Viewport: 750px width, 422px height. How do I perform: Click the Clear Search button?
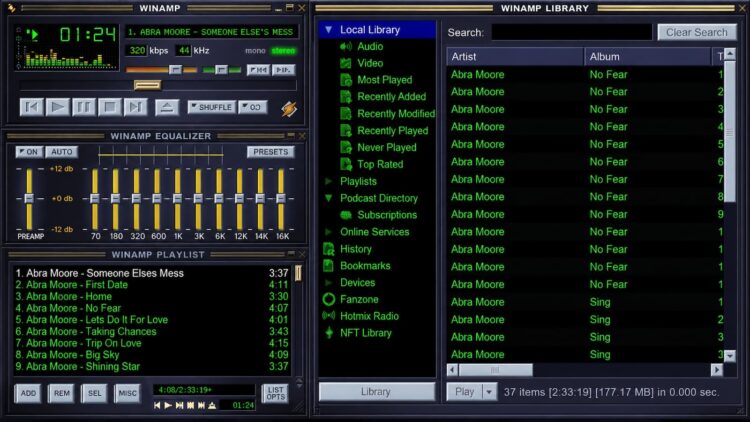tap(697, 33)
